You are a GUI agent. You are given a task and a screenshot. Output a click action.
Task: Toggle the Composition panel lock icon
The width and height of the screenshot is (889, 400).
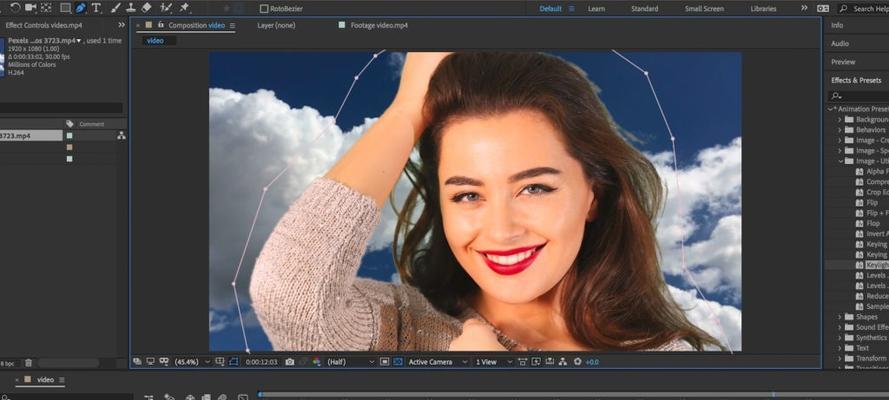click(x=161, y=25)
